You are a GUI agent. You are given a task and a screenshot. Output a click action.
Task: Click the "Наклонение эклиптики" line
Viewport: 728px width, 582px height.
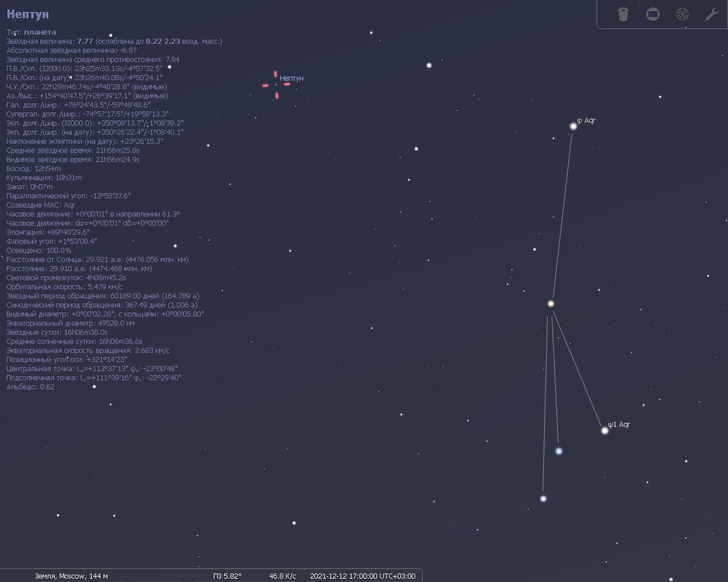coord(85,142)
